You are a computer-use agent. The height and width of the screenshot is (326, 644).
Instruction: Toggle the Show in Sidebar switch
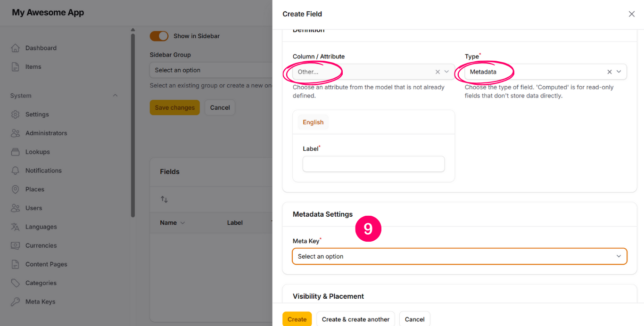pos(159,36)
